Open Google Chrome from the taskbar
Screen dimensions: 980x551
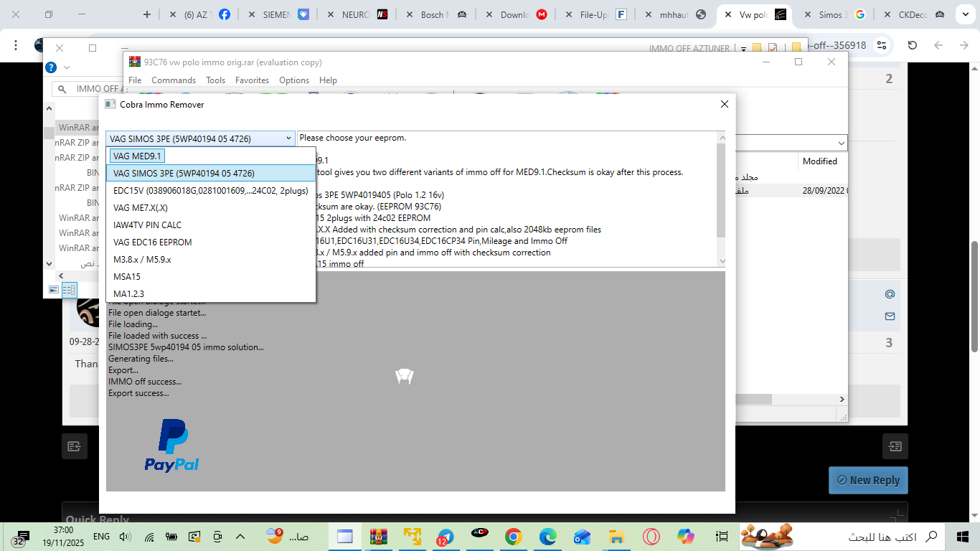(x=513, y=537)
